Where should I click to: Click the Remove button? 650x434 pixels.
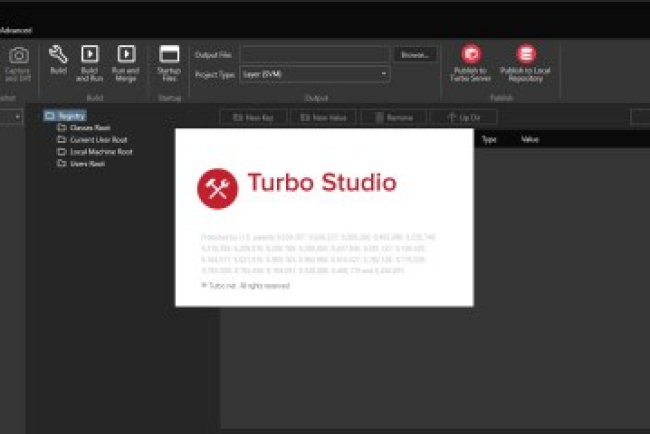click(x=393, y=118)
